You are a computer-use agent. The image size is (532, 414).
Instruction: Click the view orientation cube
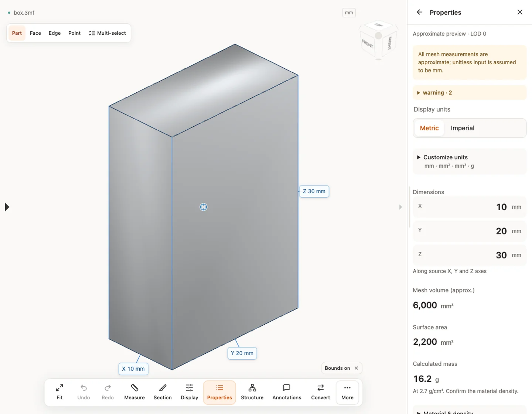pyautogui.click(x=379, y=40)
